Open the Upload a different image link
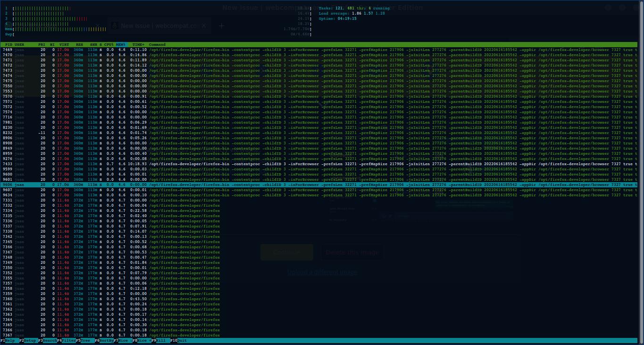Viewport: 644px width, 345px height. [321, 273]
